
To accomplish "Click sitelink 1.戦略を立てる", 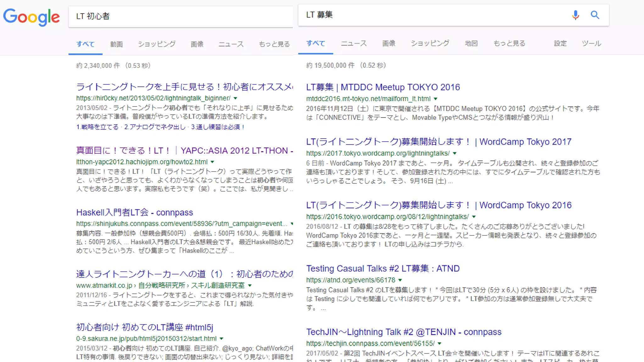I will click(x=97, y=127).
